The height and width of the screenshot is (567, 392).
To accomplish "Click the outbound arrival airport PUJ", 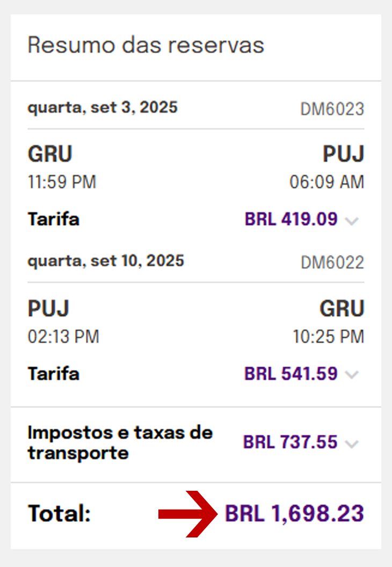I will click(343, 154).
